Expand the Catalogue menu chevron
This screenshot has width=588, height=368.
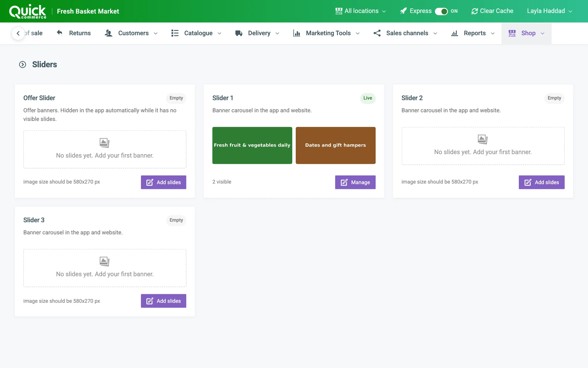[x=219, y=33]
